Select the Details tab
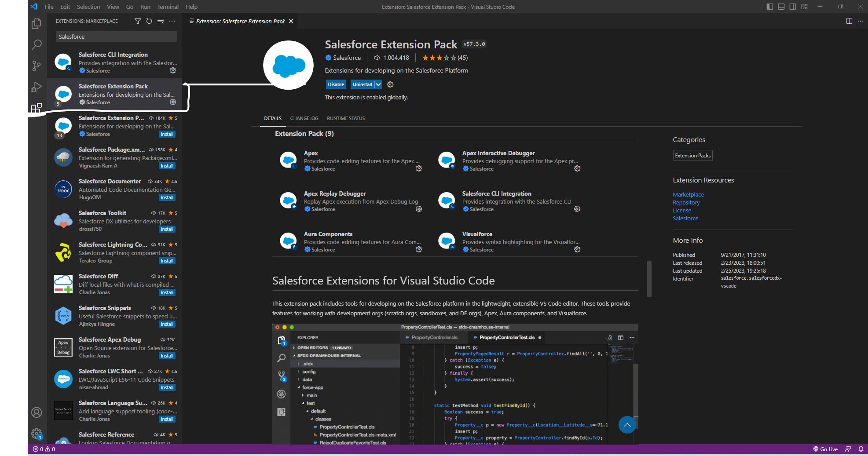 tap(273, 118)
